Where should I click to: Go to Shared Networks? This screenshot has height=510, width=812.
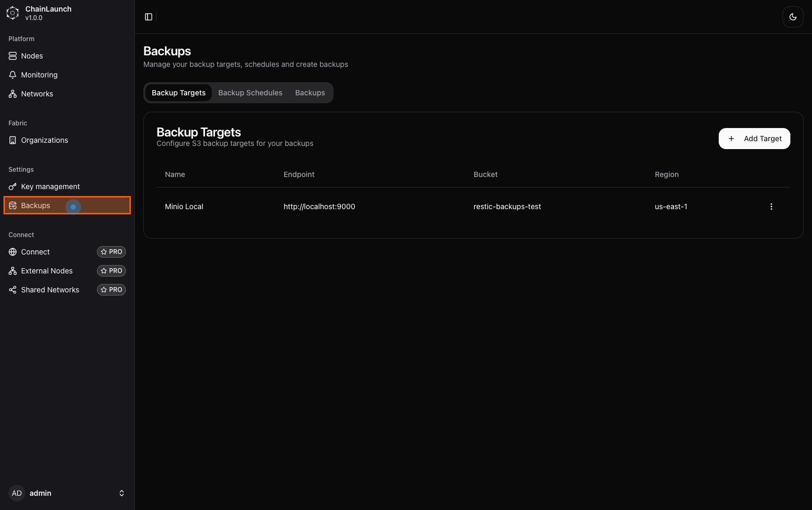(50, 290)
